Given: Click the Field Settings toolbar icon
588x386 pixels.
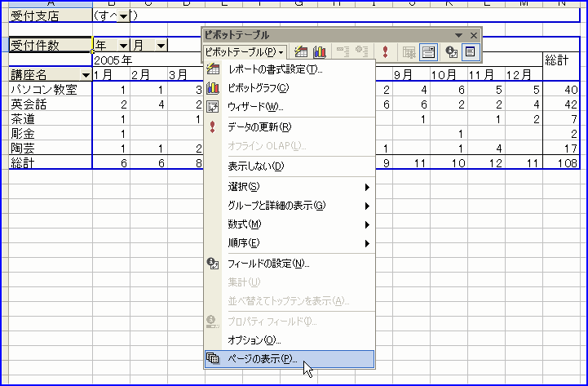Looking at the screenshot, I should tap(452, 51).
